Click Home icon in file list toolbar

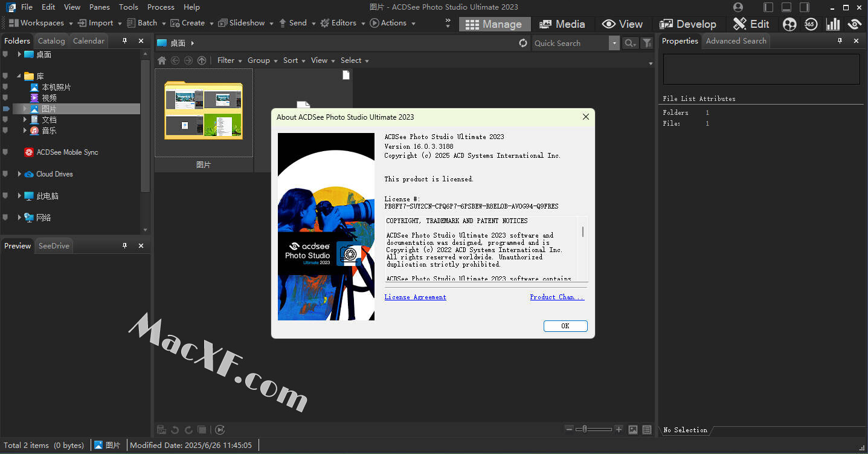(161, 60)
